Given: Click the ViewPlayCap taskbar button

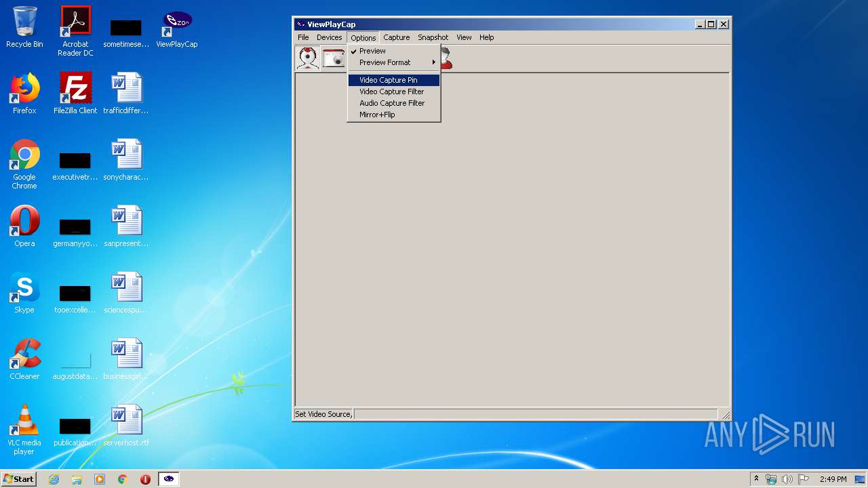Looking at the screenshot, I should (x=169, y=479).
